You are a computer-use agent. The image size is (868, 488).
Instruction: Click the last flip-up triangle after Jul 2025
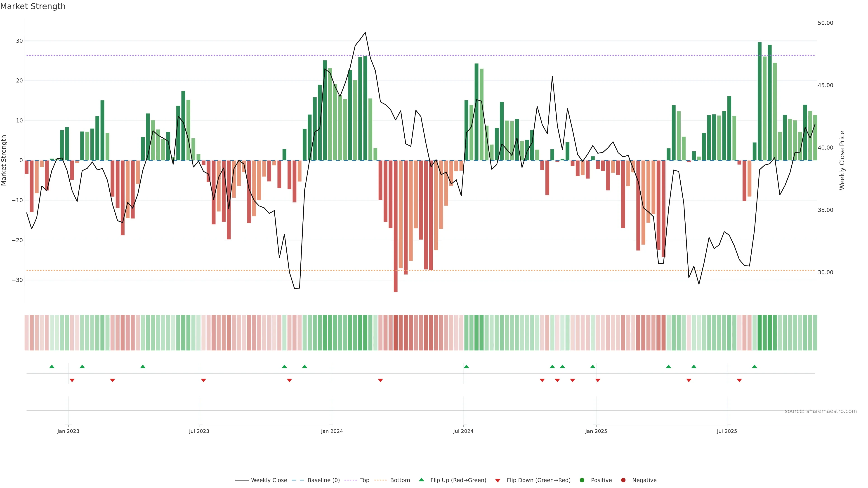[755, 366]
